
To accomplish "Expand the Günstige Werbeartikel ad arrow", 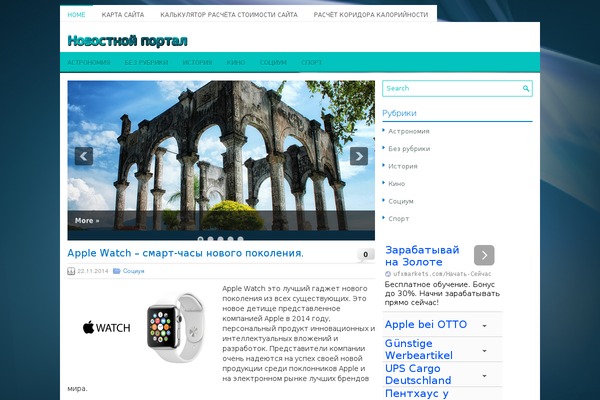I will click(484, 351).
